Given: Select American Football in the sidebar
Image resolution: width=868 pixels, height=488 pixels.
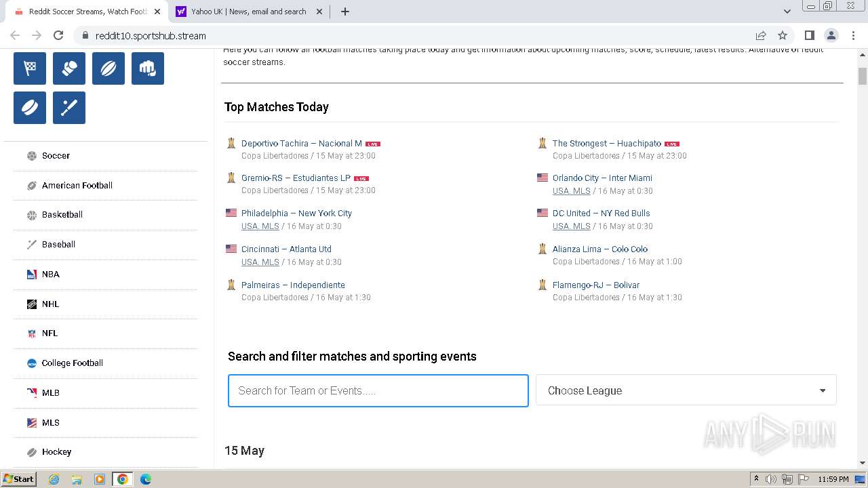Looking at the screenshot, I should (77, 186).
